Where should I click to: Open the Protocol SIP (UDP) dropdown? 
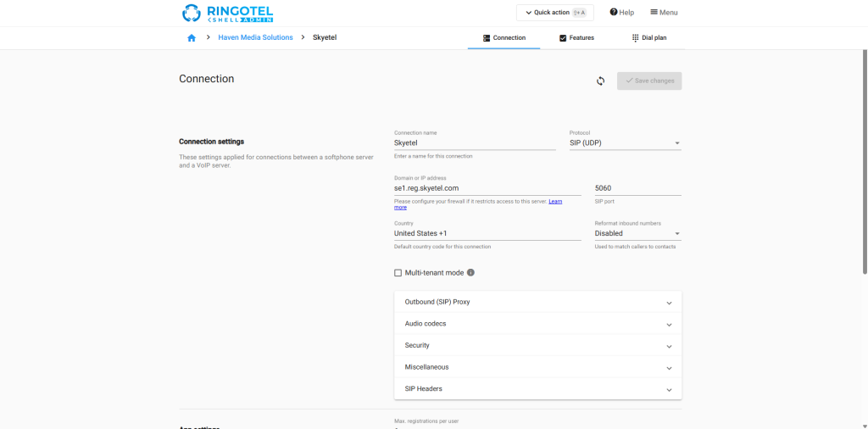tap(625, 143)
